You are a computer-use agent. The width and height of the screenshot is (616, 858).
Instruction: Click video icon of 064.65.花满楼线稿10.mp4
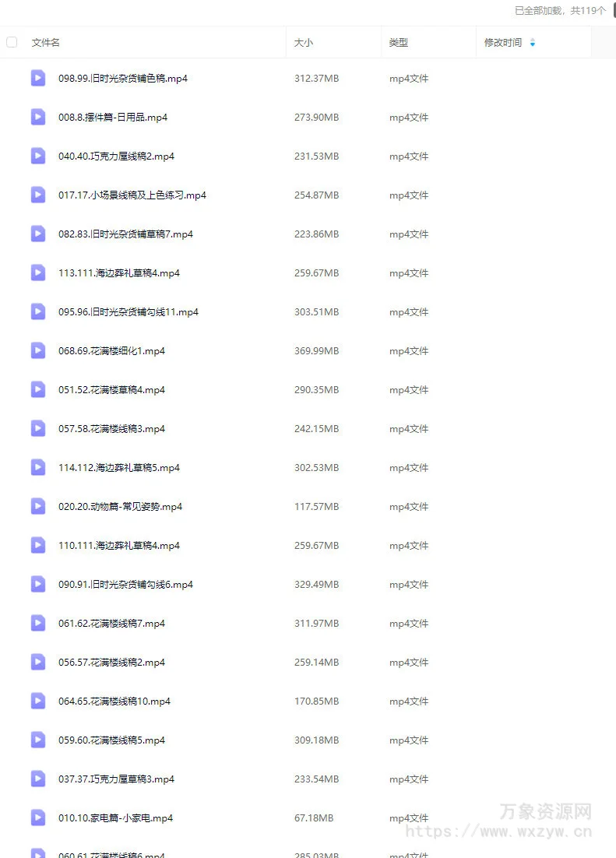point(38,701)
